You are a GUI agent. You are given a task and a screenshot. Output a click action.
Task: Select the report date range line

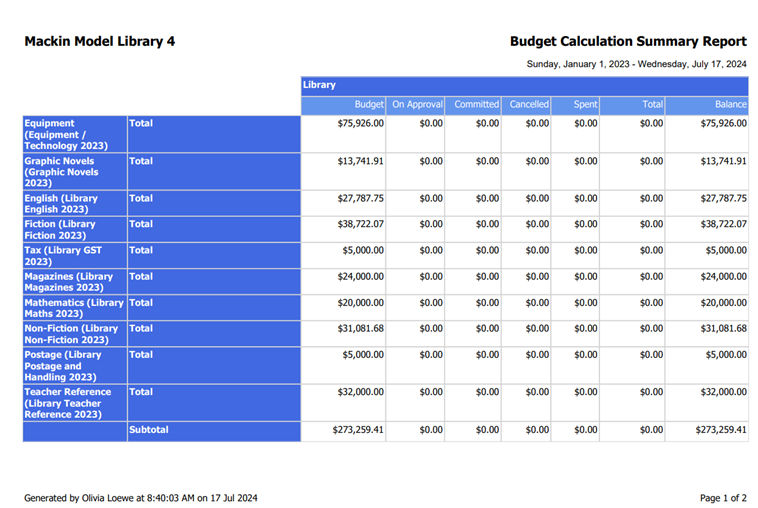click(x=636, y=64)
